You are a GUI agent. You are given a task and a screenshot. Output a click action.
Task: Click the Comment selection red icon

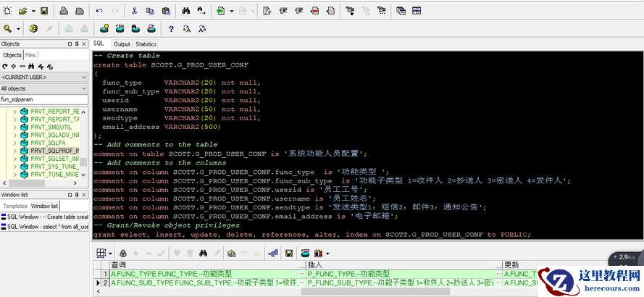click(314, 11)
